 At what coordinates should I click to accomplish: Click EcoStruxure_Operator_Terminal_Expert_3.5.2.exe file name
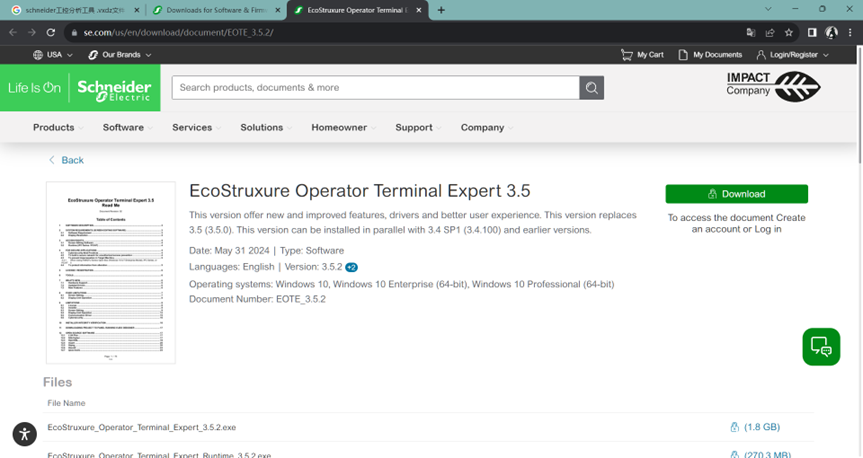pos(141,427)
